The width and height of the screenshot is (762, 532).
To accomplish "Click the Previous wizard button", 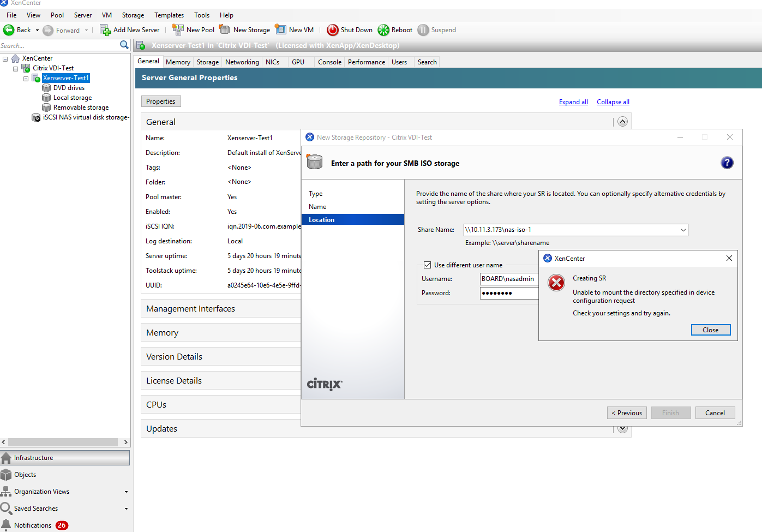I will point(627,413).
